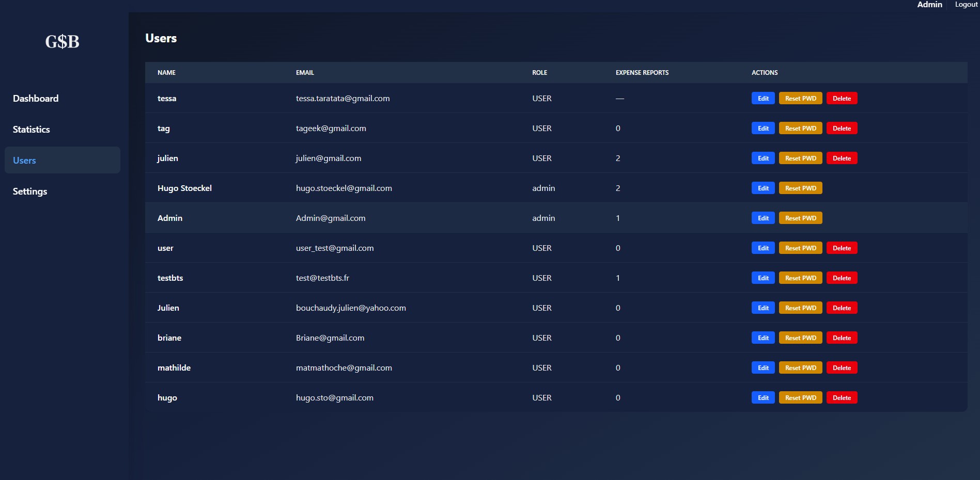Image resolution: width=980 pixels, height=480 pixels.
Task: Edit Hugo Stoeckel's account
Action: 763,188
